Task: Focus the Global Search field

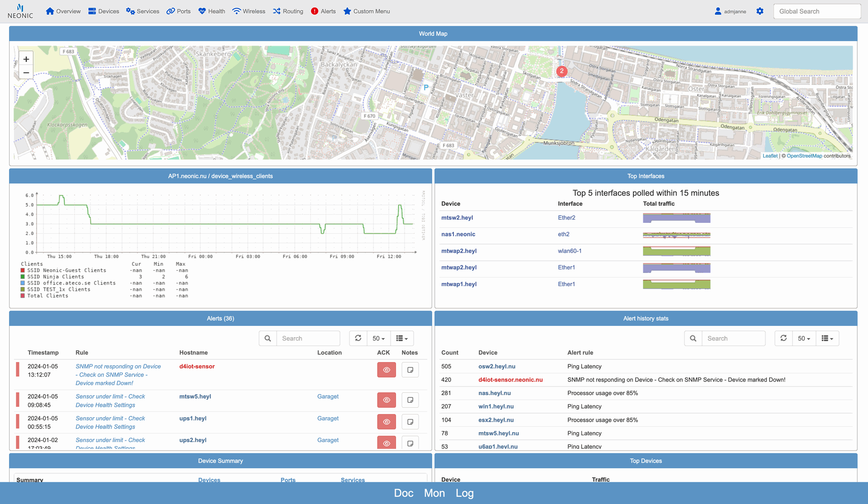Action: click(817, 11)
